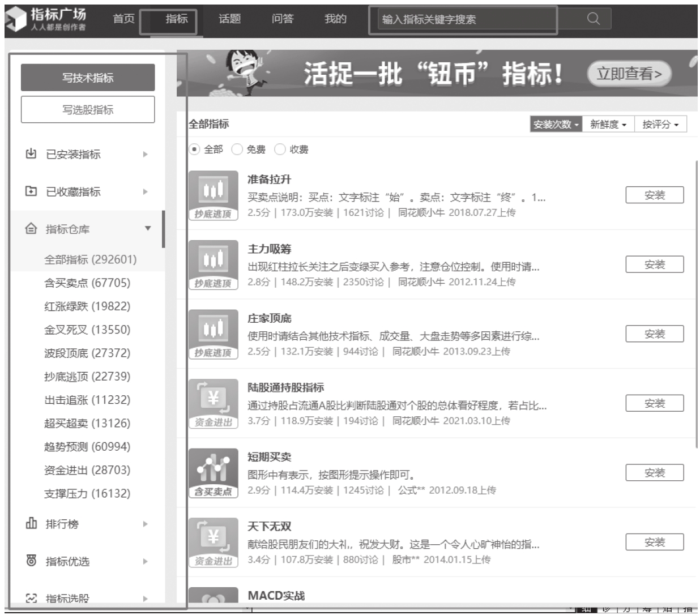Click the sidebar vertical scrollbar
This screenshot has height=615, width=700.
click(164, 229)
